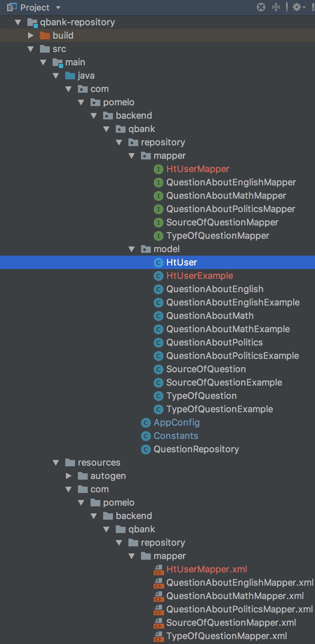Screen dimensions: 315x644
Task: Click the TypeOfQuestionMapper.xml file icon
Action: (159, 636)
